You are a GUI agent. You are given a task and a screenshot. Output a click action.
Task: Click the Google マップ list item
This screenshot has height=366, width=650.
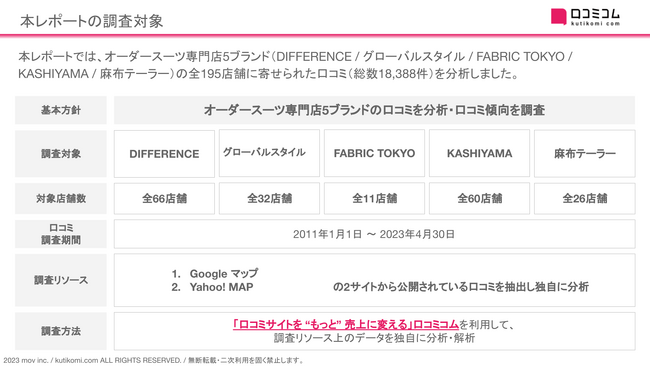tap(215, 274)
